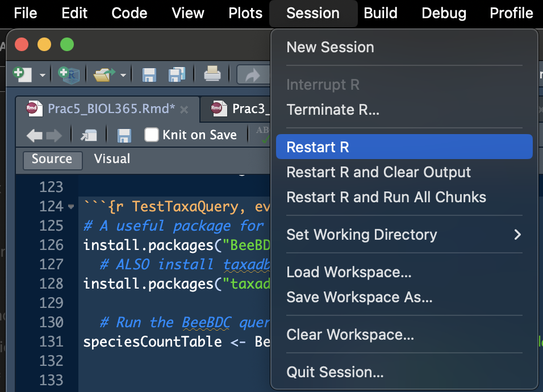Viewport: 543px width, 392px height.
Task: Open recent files dropdown arrow
Action: (x=123, y=75)
